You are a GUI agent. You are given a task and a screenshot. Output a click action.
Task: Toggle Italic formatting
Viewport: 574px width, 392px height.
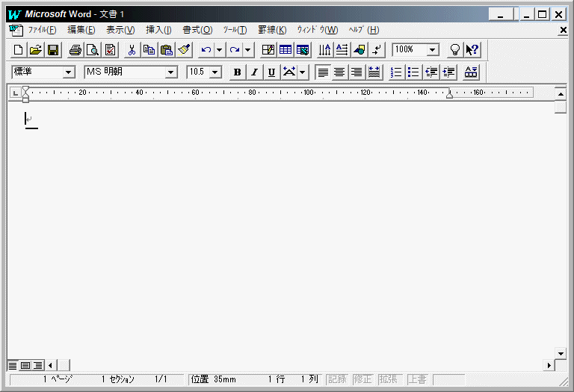[254, 72]
